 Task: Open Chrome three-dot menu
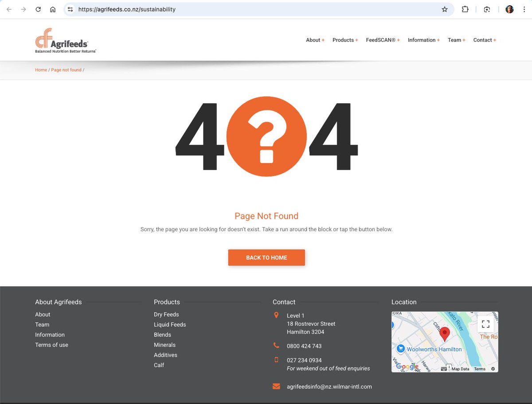tap(524, 9)
